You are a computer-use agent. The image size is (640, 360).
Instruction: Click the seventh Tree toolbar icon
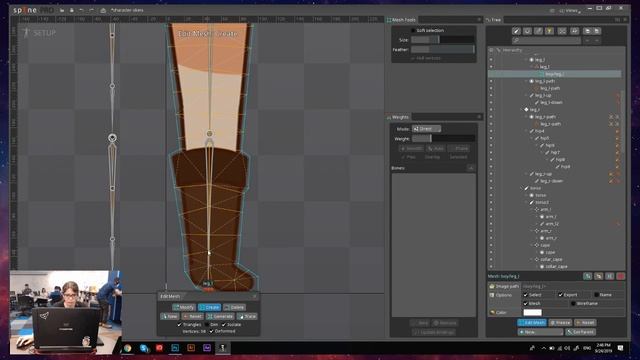click(587, 31)
